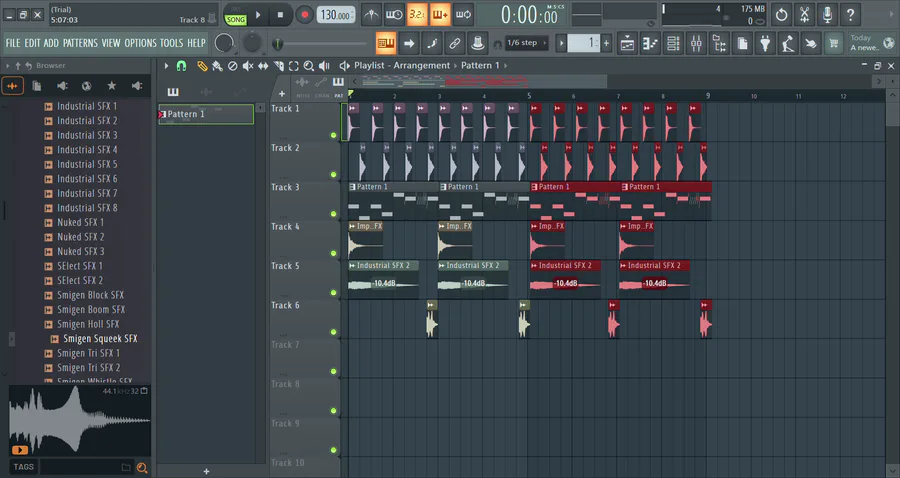Open the OPTIONS menu

(x=140, y=43)
